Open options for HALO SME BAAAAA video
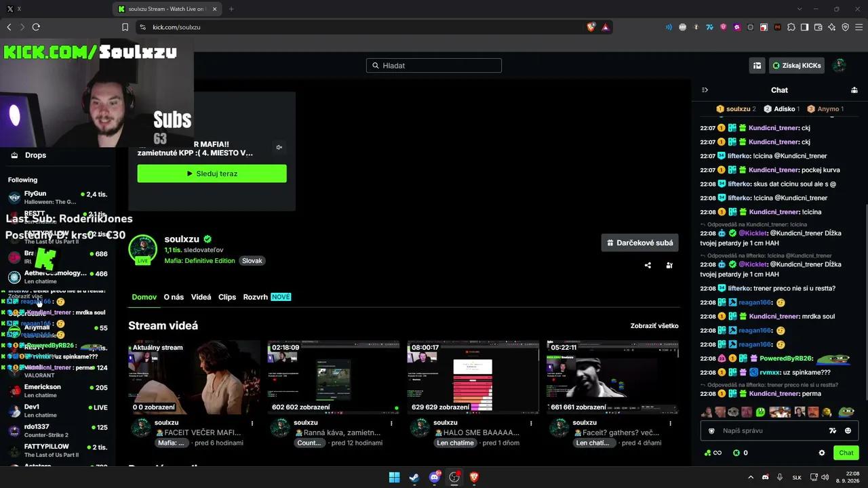Image resolution: width=868 pixels, height=488 pixels. coord(531,423)
